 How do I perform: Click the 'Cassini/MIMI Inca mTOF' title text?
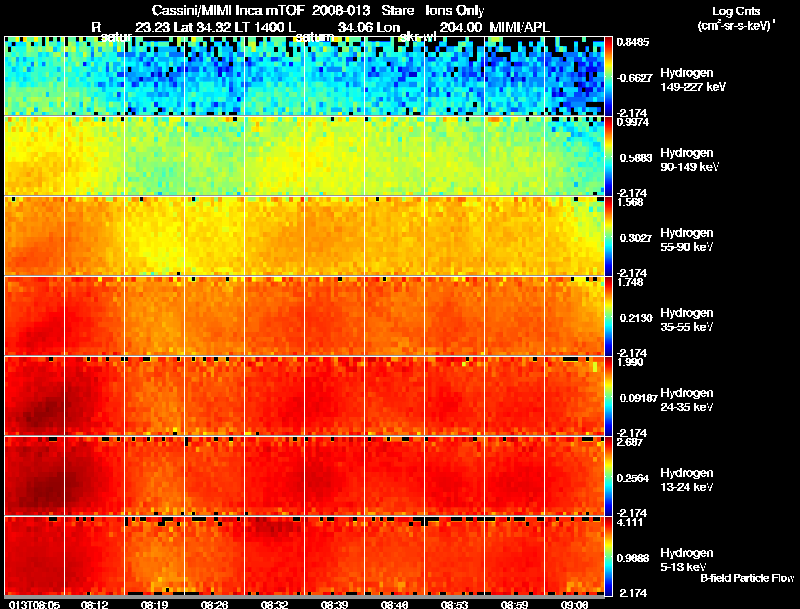[x=228, y=11]
